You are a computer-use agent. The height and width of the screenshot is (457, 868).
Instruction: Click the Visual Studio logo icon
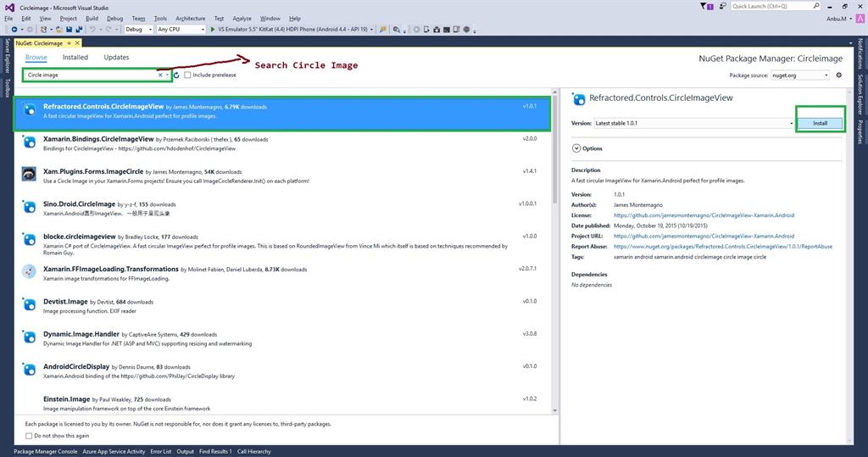pyautogui.click(x=9, y=7)
